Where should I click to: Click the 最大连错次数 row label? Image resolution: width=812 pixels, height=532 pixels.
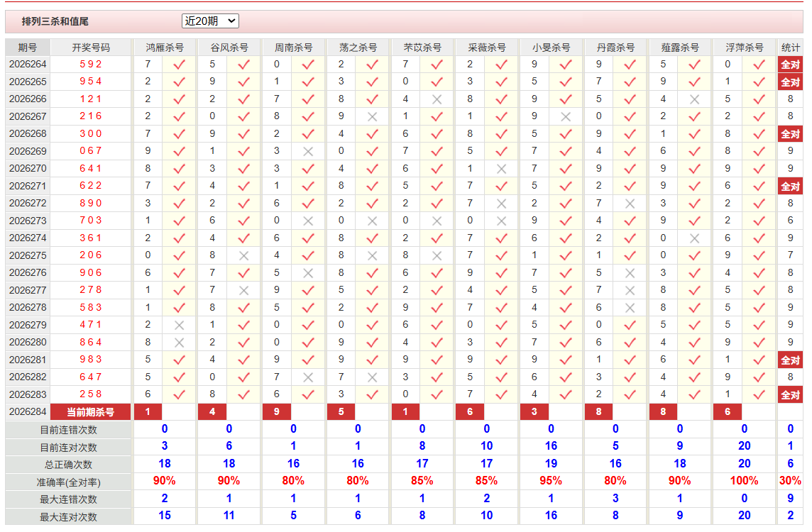[x=68, y=500]
